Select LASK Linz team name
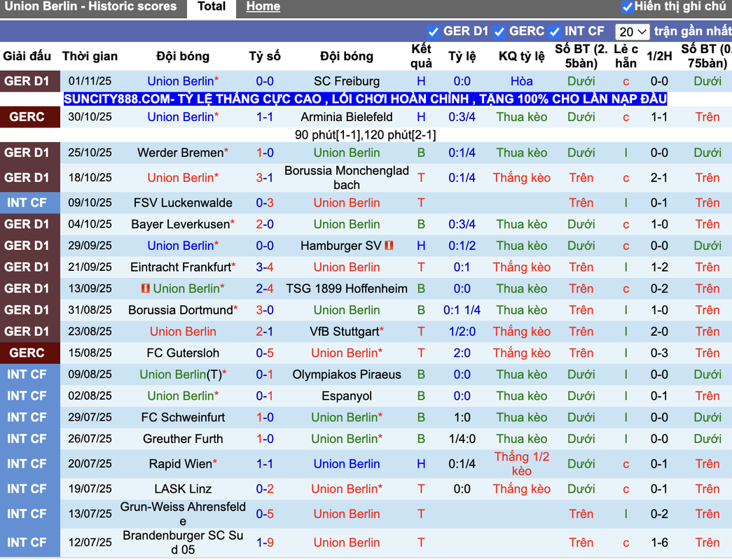This screenshot has height=560, width=732. click(183, 489)
